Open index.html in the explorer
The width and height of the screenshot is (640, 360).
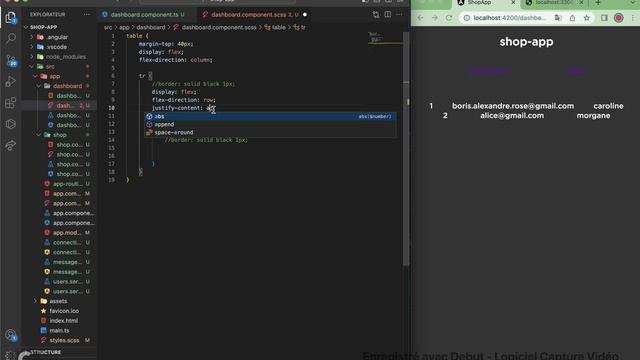pyautogui.click(x=63, y=321)
